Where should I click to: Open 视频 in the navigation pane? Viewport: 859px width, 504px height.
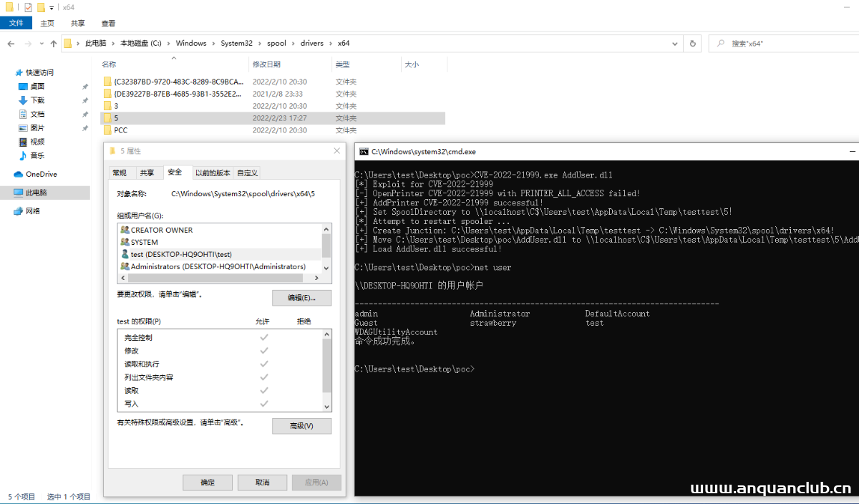[x=37, y=142]
